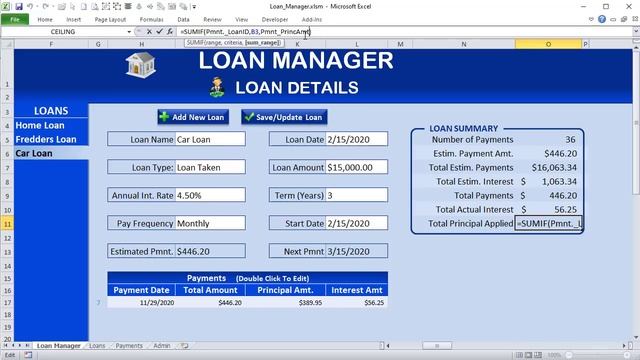Go to the Formulas ribbon tab
The width and height of the screenshot is (640, 360).
click(151, 19)
